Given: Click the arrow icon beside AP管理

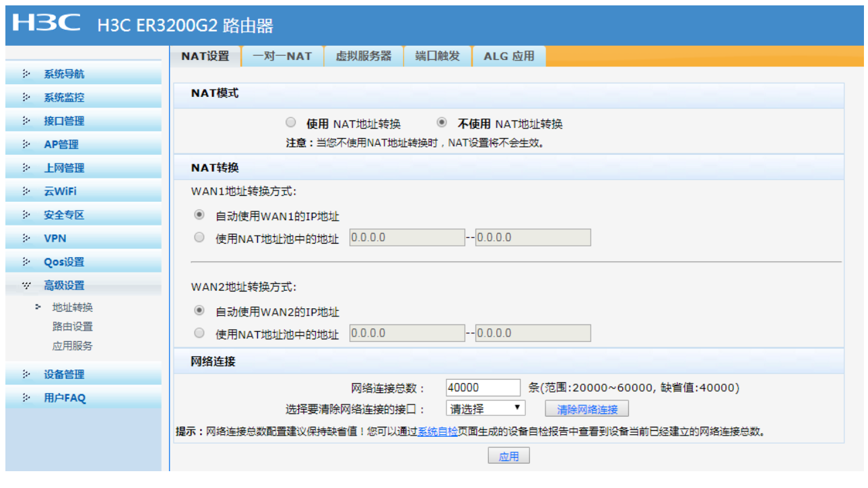Looking at the screenshot, I should click(26, 145).
